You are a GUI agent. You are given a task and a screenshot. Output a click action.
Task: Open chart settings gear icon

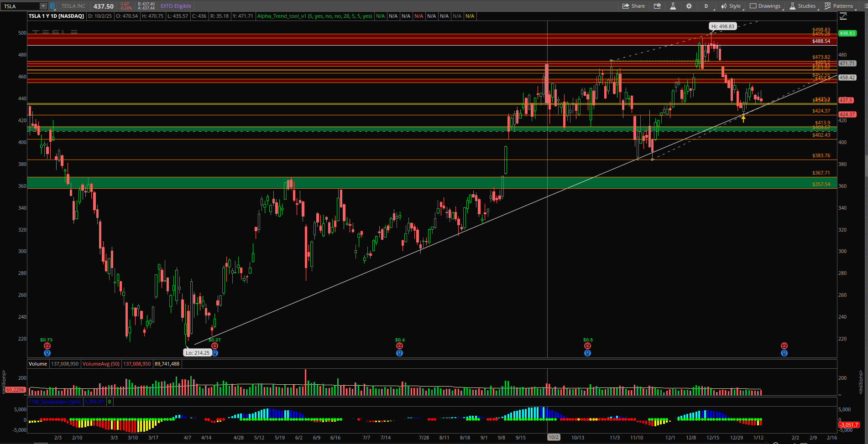click(689, 6)
